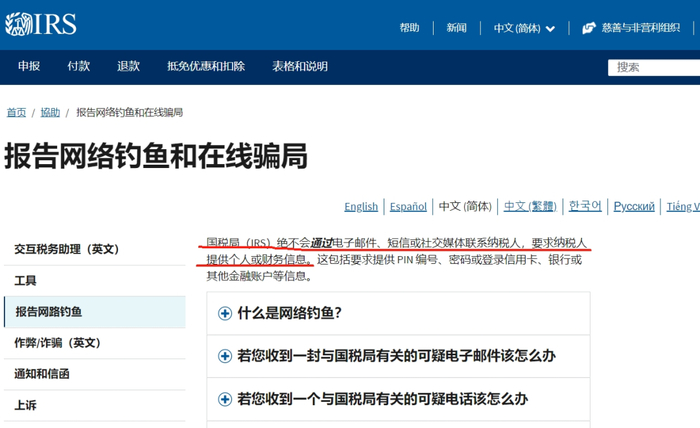Click the page title 报告网络钓鱼和在线骗局

tap(156, 156)
